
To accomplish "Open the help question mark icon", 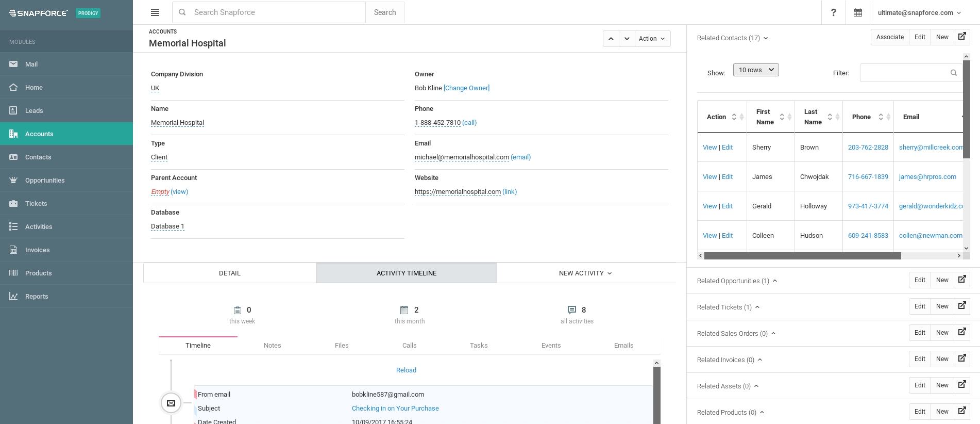I will pos(834,12).
